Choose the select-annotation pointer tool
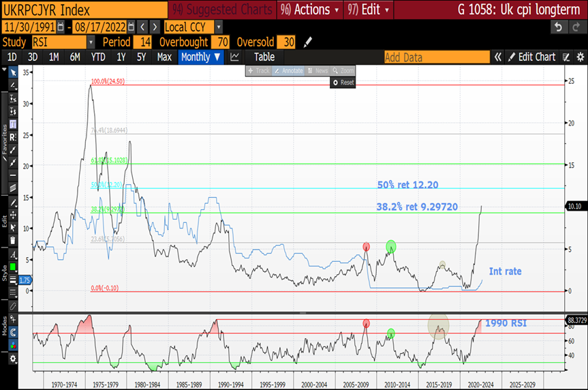Viewport: 588px width, 390px height. click(13, 228)
